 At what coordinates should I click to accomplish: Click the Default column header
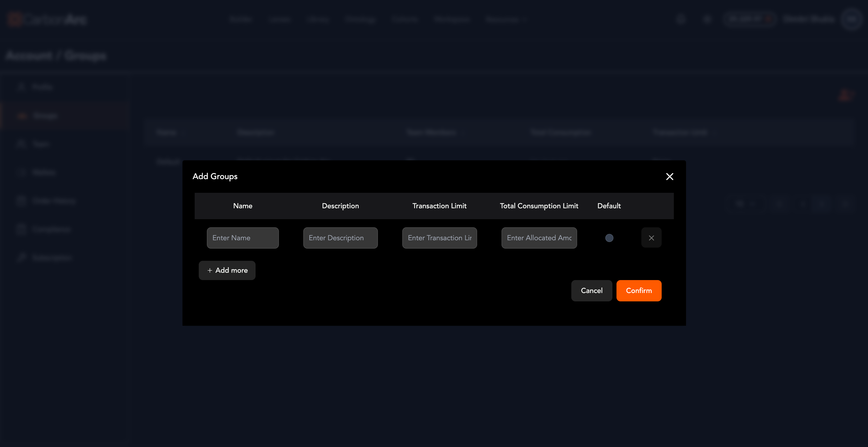[x=609, y=206]
